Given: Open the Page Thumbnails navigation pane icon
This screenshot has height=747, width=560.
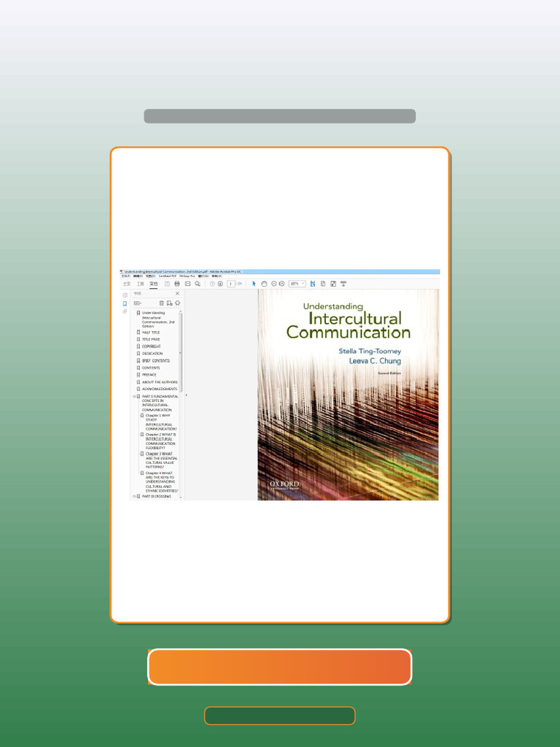Looking at the screenshot, I should pos(125,295).
